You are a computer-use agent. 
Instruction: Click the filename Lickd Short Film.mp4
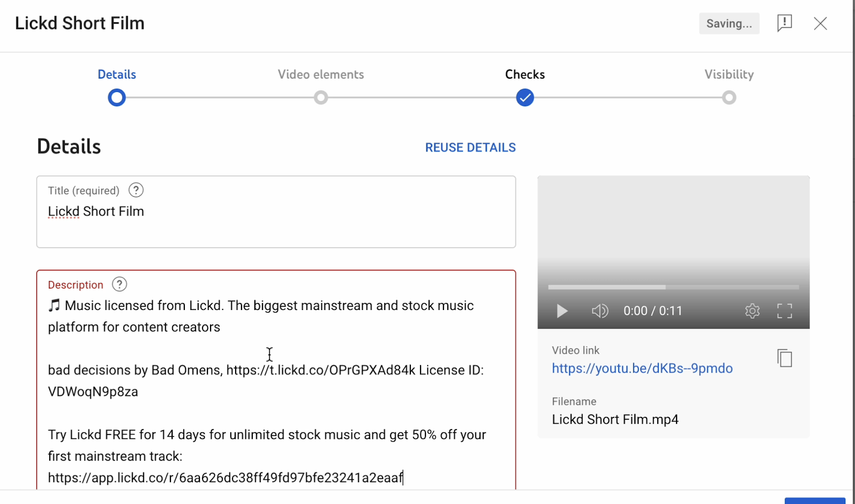pyautogui.click(x=615, y=420)
